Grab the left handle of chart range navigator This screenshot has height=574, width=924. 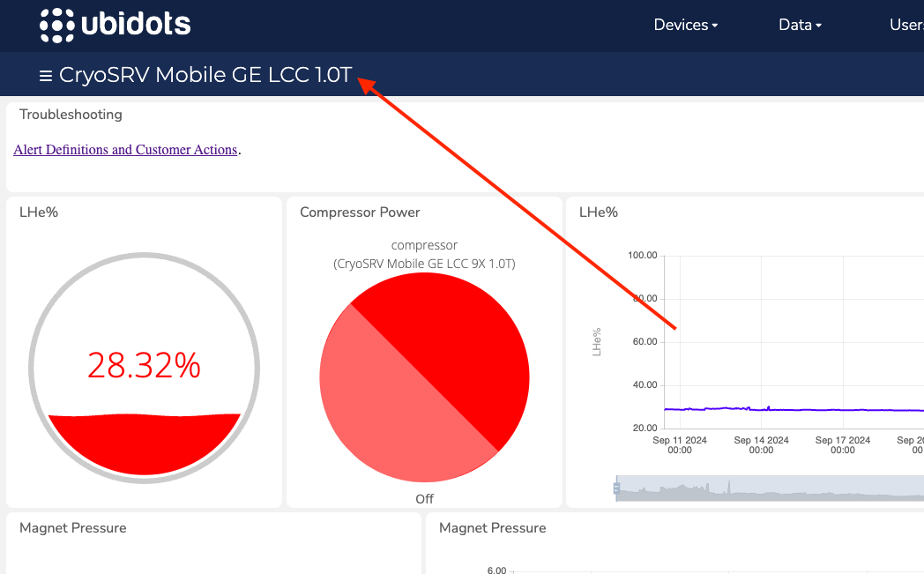616,488
